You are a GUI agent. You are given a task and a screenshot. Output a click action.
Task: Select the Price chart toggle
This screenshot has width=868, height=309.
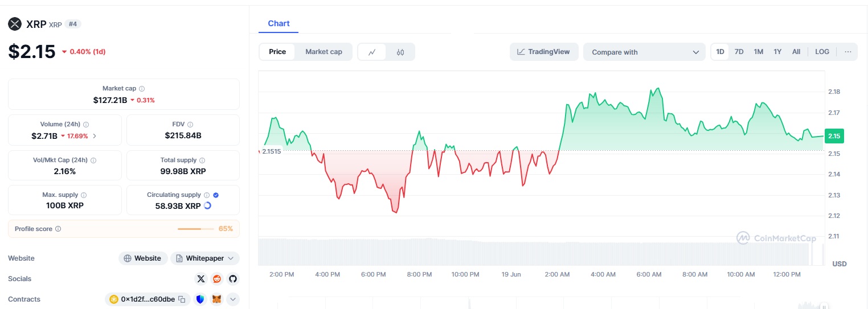tap(277, 52)
